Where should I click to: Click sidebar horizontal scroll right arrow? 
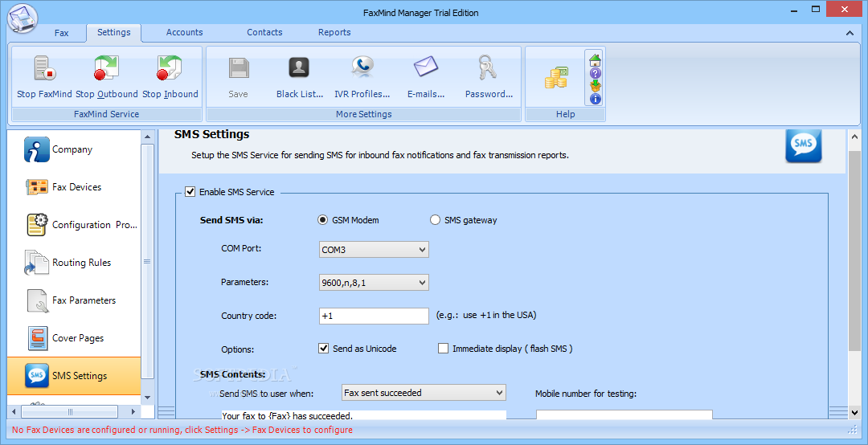133,412
